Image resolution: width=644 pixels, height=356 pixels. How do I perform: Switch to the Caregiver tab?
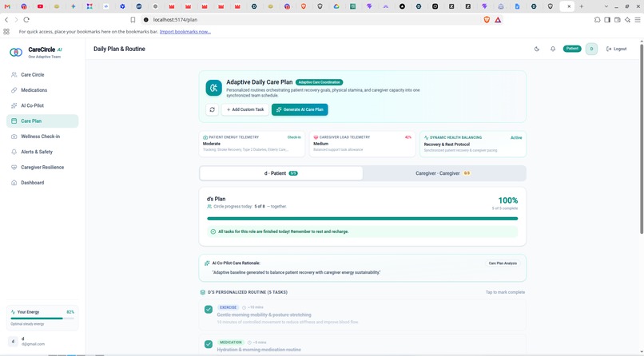click(443, 173)
